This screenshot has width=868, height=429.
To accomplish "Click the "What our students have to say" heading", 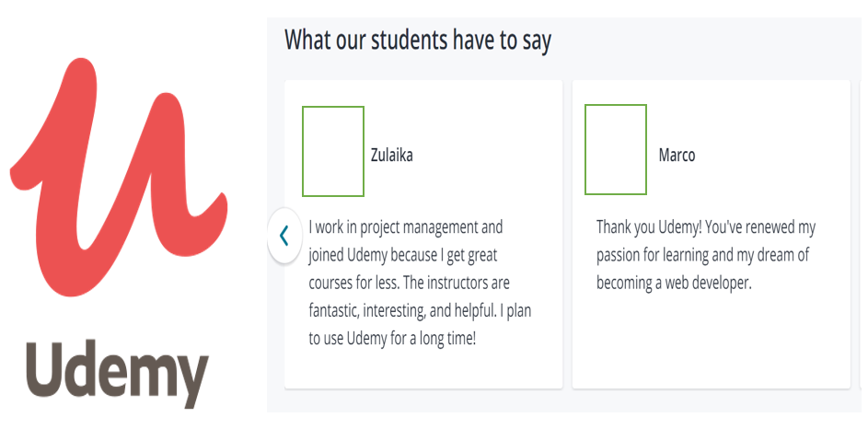I will [417, 41].
